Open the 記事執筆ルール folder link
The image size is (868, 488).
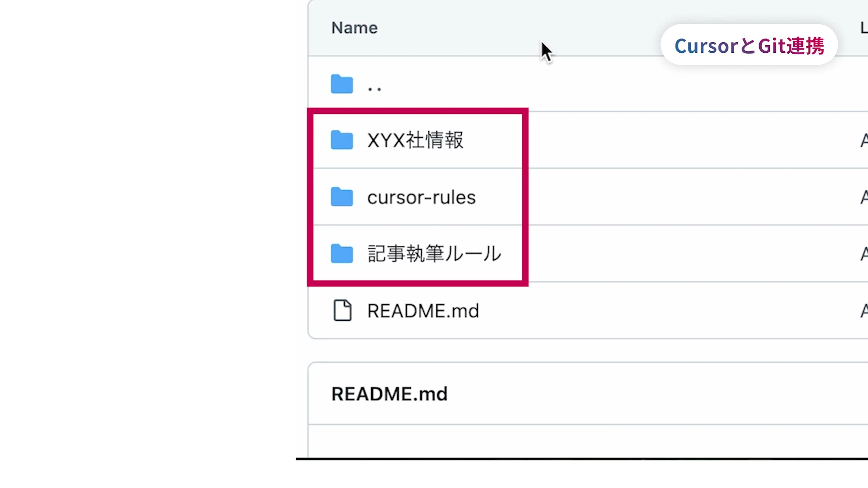click(434, 253)
